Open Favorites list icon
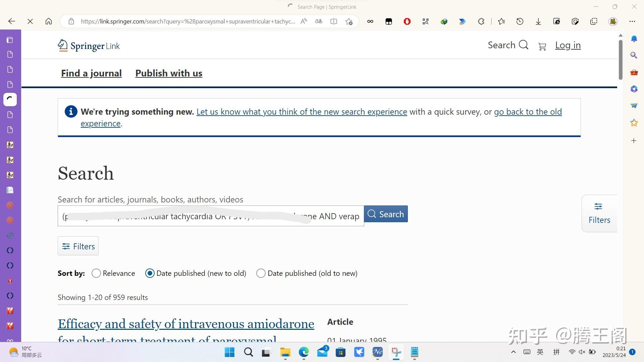 501,21
